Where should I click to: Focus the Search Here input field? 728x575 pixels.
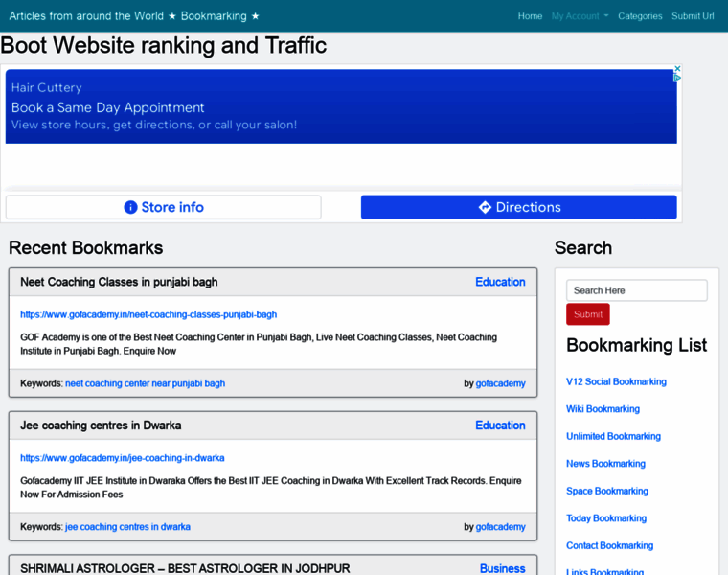(x=637, y=290)
